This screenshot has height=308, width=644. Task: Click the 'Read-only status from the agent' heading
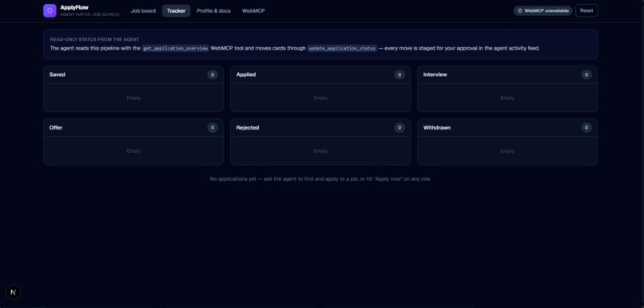click(94, 39)
